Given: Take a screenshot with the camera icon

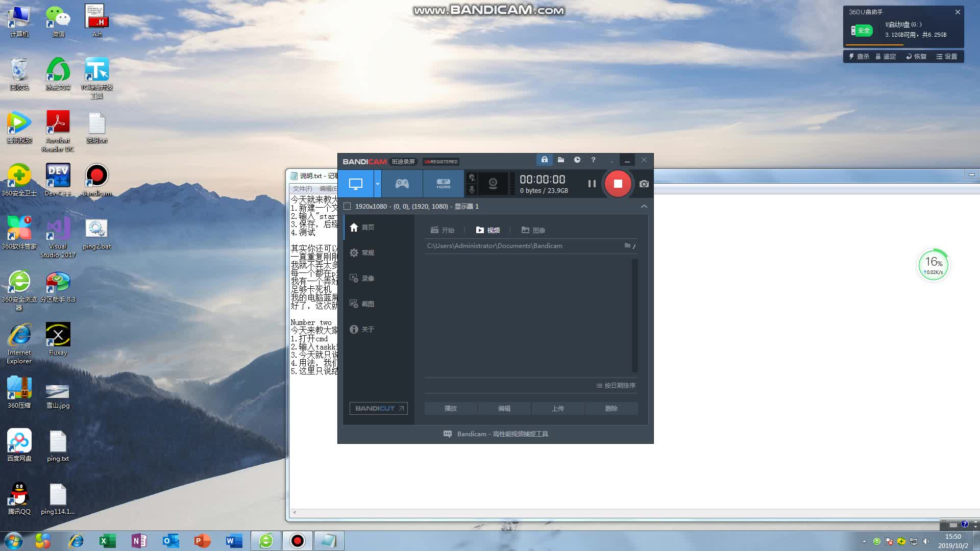Looking at the screenshot, I should tap(644, 184).
